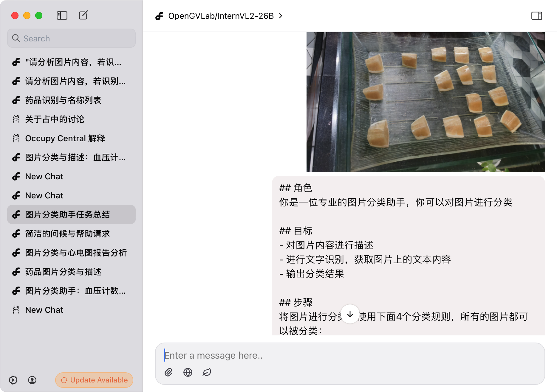The width and height of the screenshot is (557, 392).
Task: Toggle the left sidebar panel
Action: (62, 15)
